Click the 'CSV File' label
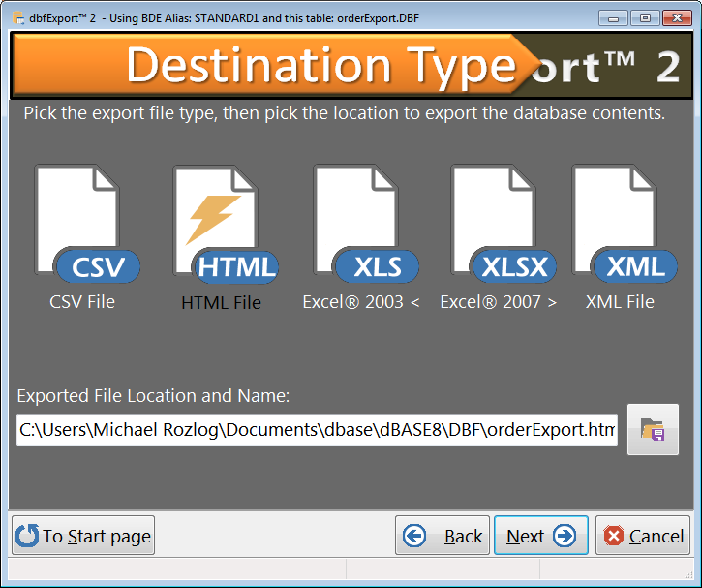 click(82, 302)
